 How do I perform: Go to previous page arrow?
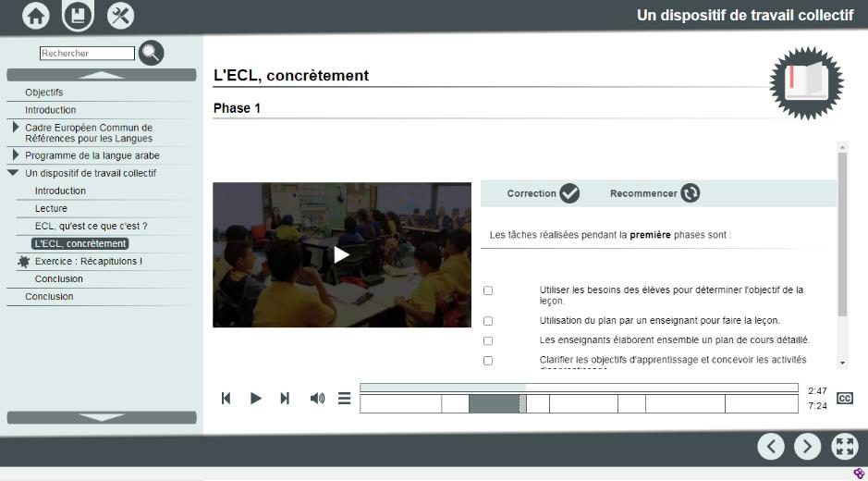tap(772, 447)
